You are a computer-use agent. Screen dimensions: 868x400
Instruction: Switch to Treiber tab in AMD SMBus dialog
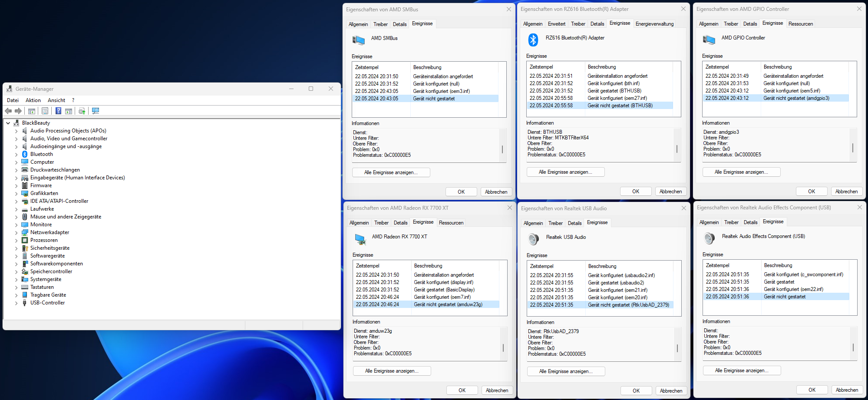380,24
